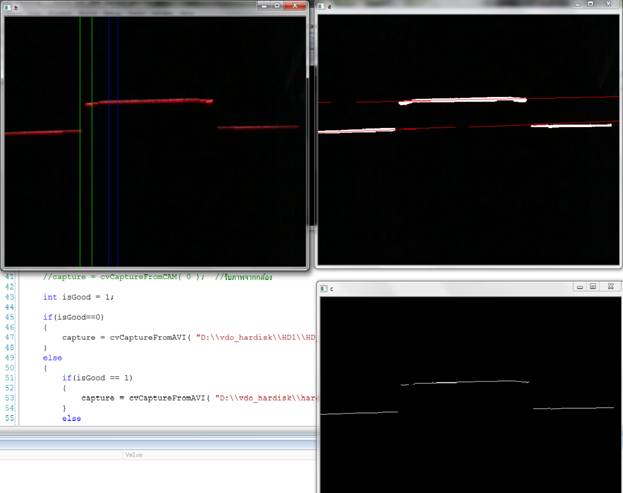
Task: Click the app icon of the green-line image window
Action: pos(7,6)
